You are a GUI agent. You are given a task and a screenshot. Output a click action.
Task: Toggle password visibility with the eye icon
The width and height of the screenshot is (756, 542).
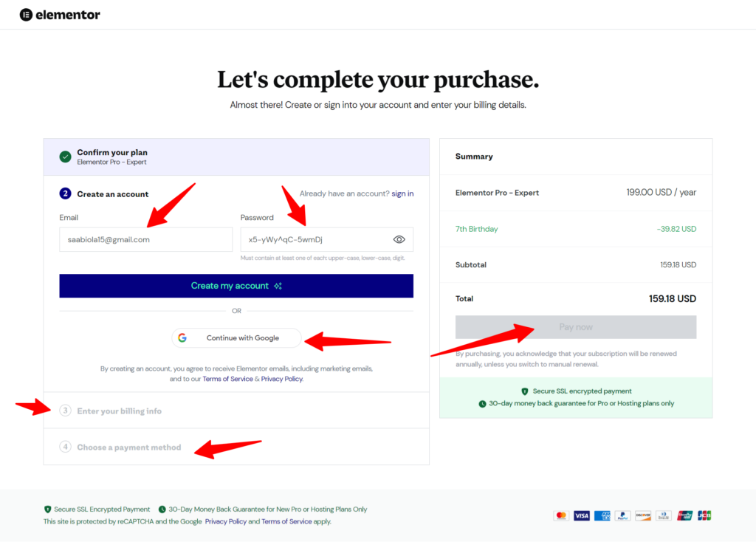pos(399,239)
